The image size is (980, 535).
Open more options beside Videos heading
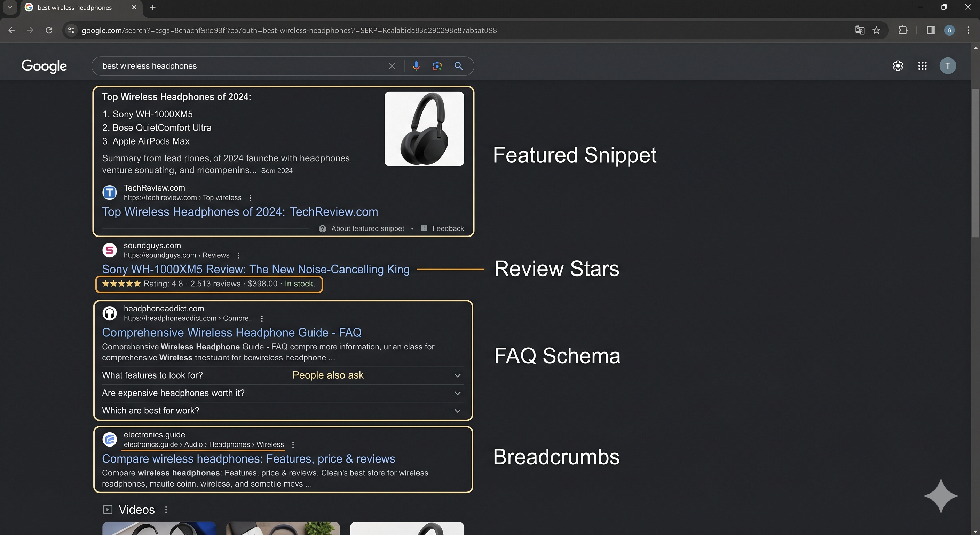[x=166, y=510]
